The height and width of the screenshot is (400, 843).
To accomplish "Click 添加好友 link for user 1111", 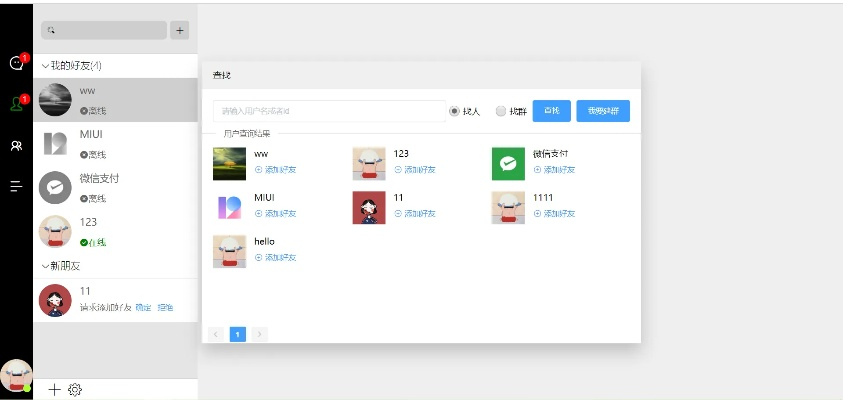I will (559, 213).
